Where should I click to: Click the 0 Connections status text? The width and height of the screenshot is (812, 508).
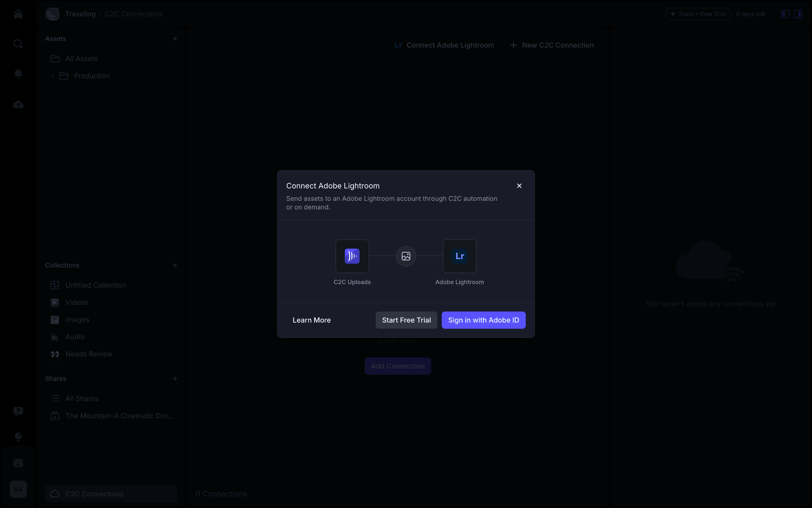click(x=221, y=494)
